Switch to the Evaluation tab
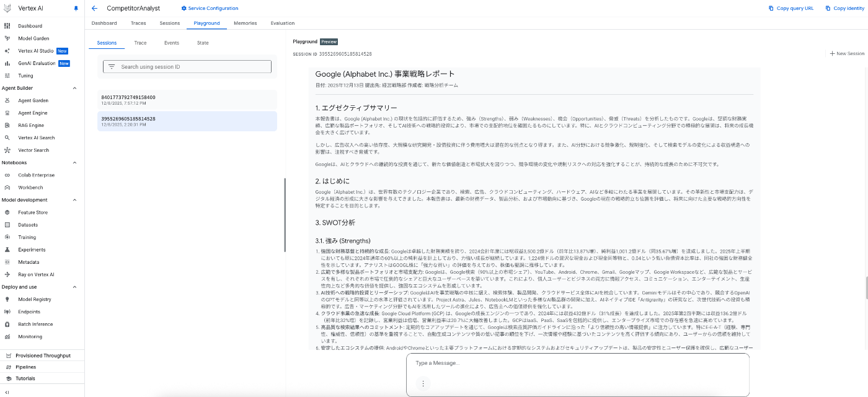 tap(283, 23)
